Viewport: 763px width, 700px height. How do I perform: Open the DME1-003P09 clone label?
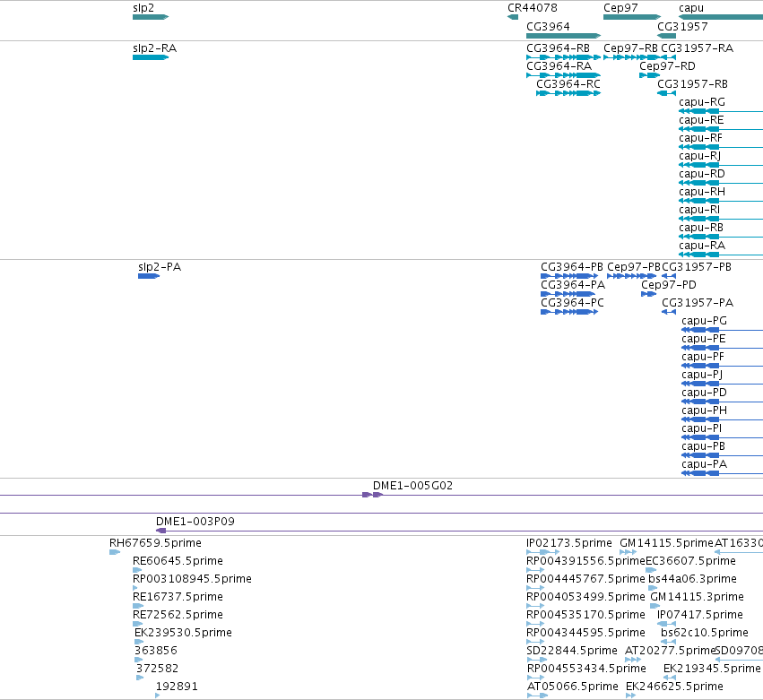point(195,522)
